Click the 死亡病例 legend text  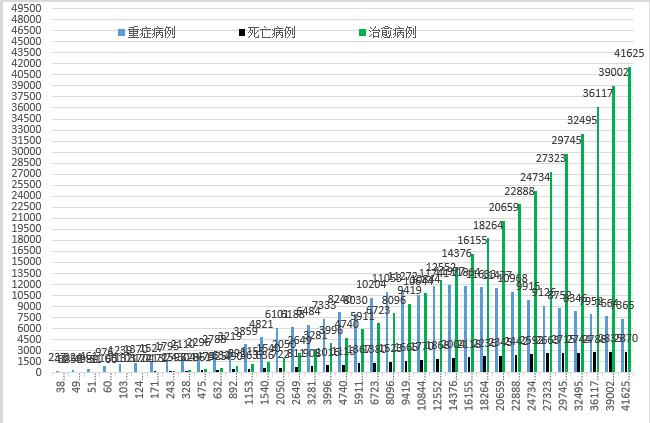[x=272, y=32]
